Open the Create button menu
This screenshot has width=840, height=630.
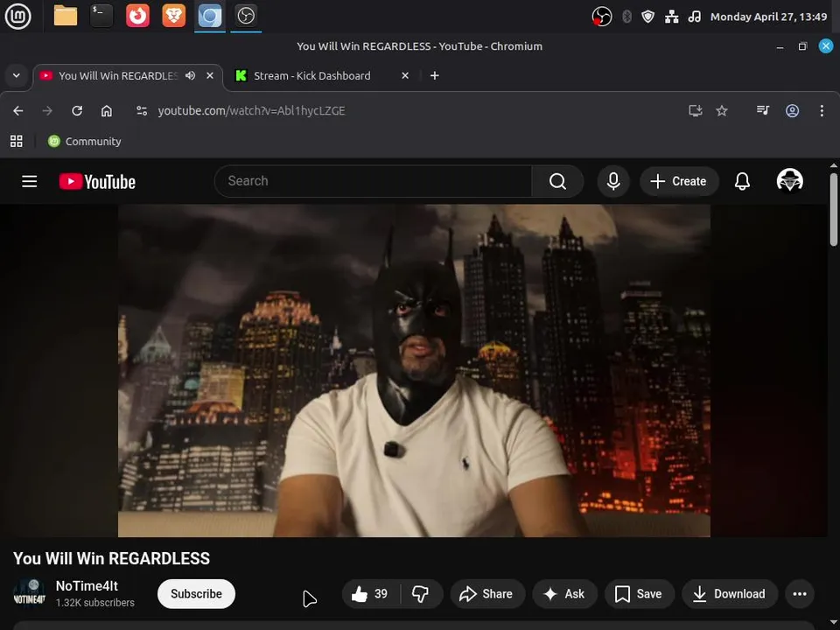[x=679, y=181]
